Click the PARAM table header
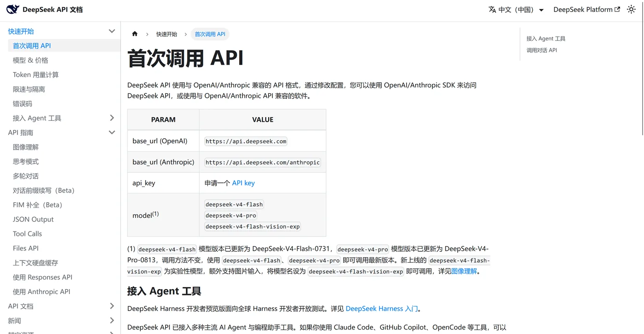644x334 pixels. tap(163, 119)
